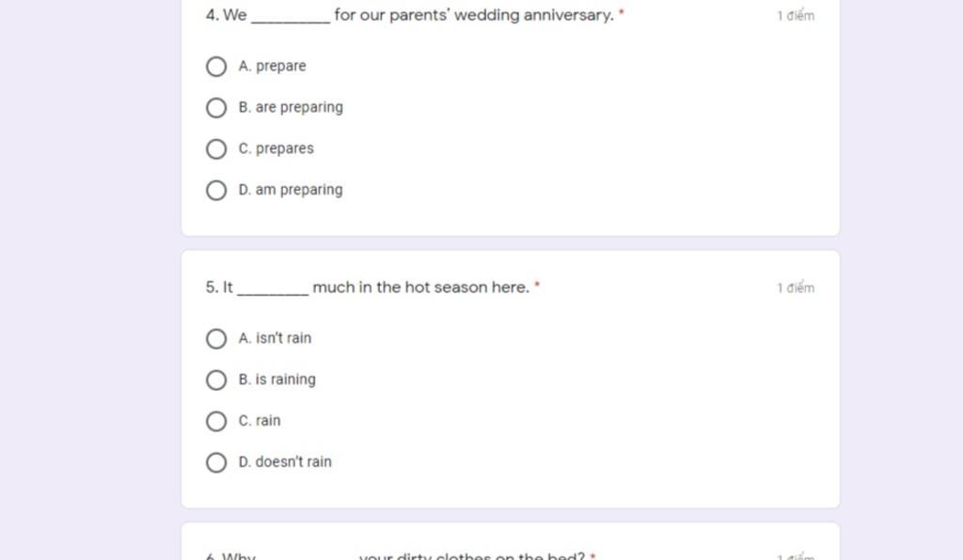Choose radio option A. isn't rain
This screenshot has width=963, height=560.
pyautogui.click(x=216, y=338)
